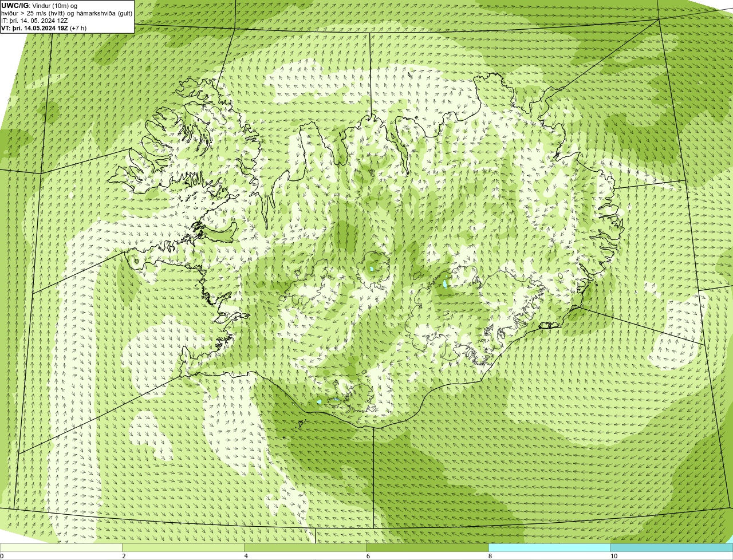
Task: Click the scale tick label '6'
Action: pos(368,556)
